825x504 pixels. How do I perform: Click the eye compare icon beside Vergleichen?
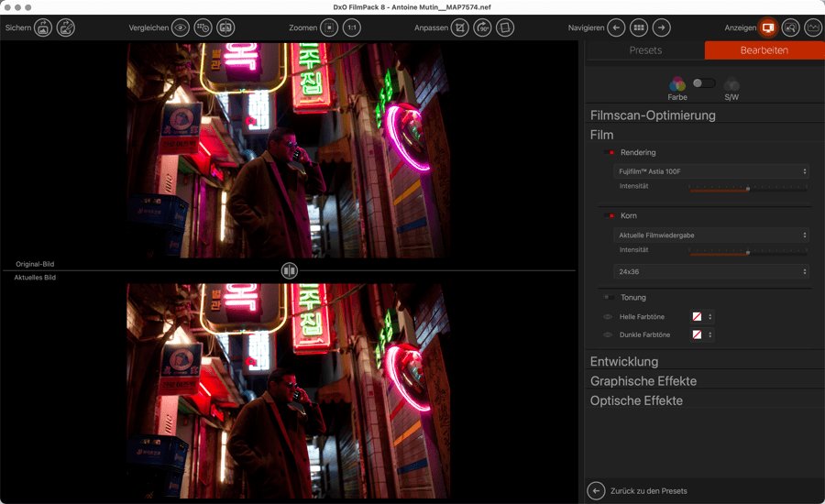[x=181, y=27]
